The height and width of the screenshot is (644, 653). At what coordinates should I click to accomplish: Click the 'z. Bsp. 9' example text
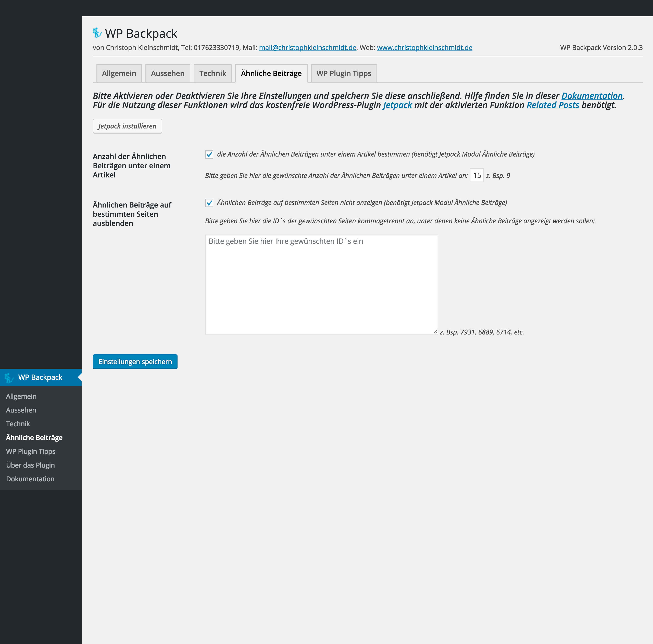point(498,176)
